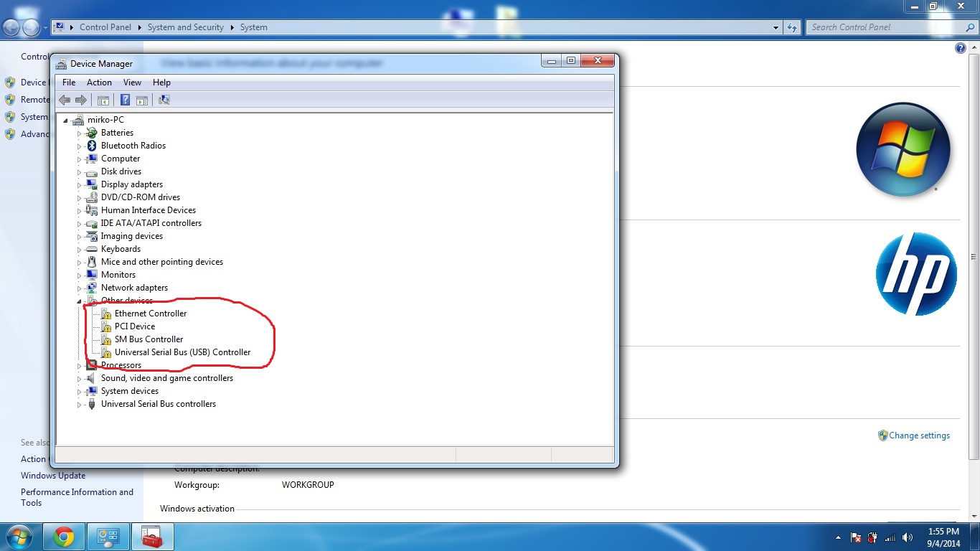The image size is (980, 551).
Task: Click Change settings link
Action: click(919, 435)
